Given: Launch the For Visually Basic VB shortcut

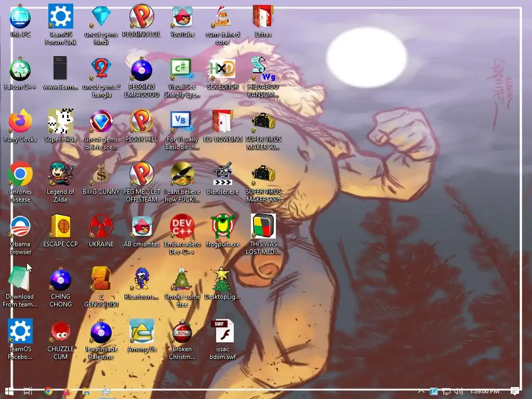Looking at the screenshot, I should (182, 129).
